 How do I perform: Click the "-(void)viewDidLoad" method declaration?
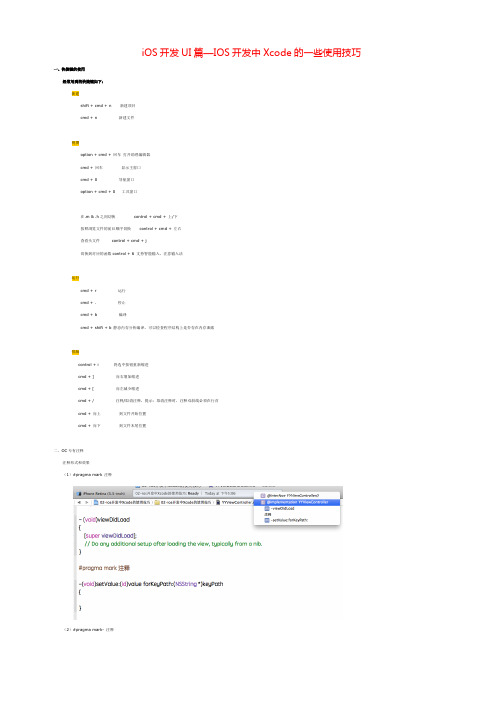[x=104, y=520]
